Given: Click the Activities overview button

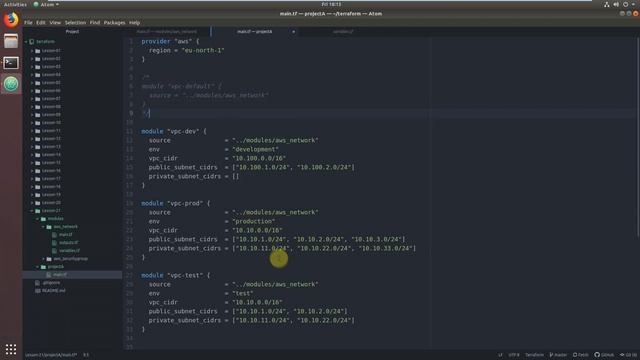Looking at the screenshot, I should (x=15, y=4).
